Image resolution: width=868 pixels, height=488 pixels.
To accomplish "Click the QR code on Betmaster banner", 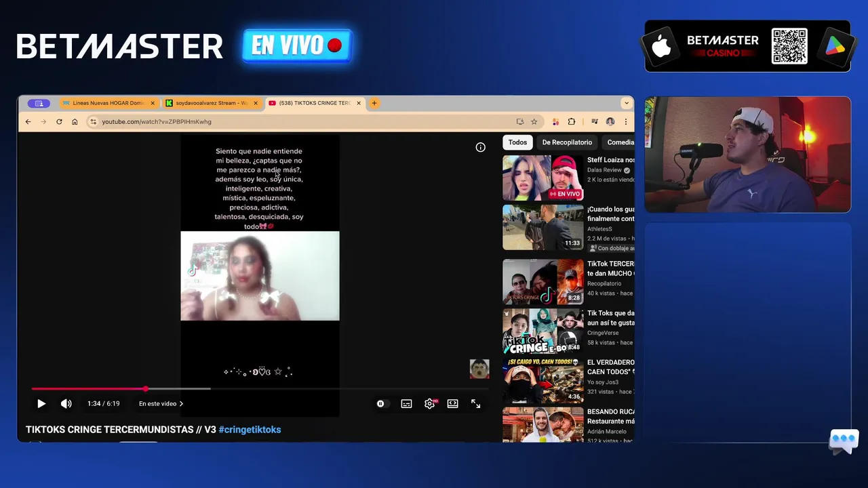I will tap(789, 46).
